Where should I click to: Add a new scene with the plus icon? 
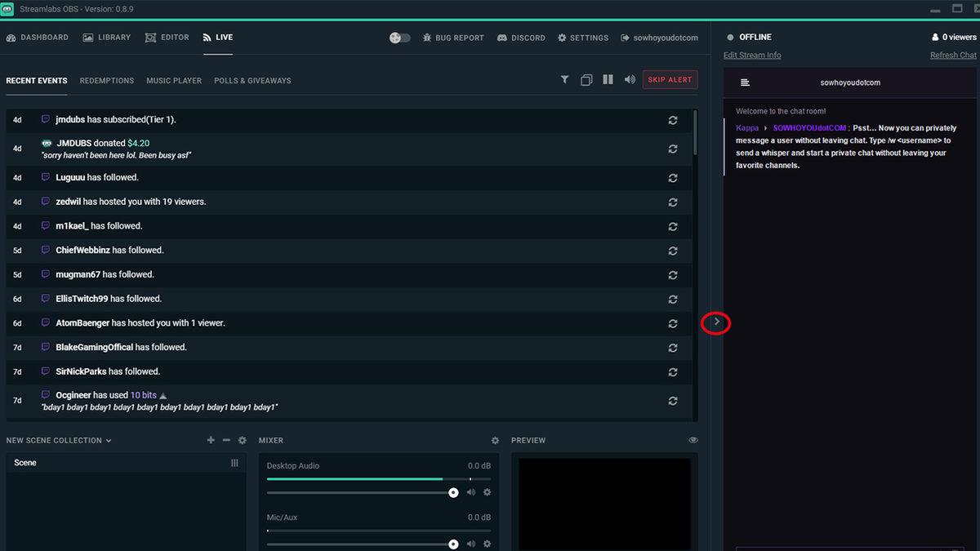[210, 440]
